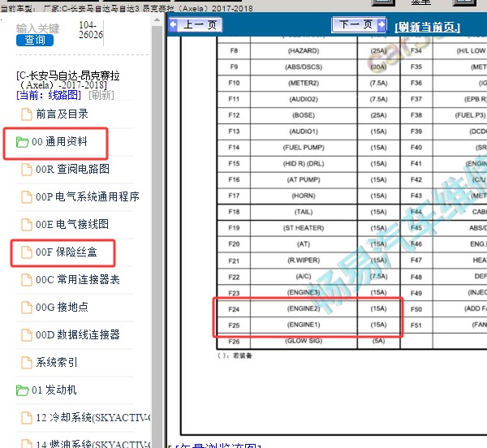This screenshot has height=448, width=487.
Task: Select the (ENGINE1) table cell
Action: pos(304,325)
